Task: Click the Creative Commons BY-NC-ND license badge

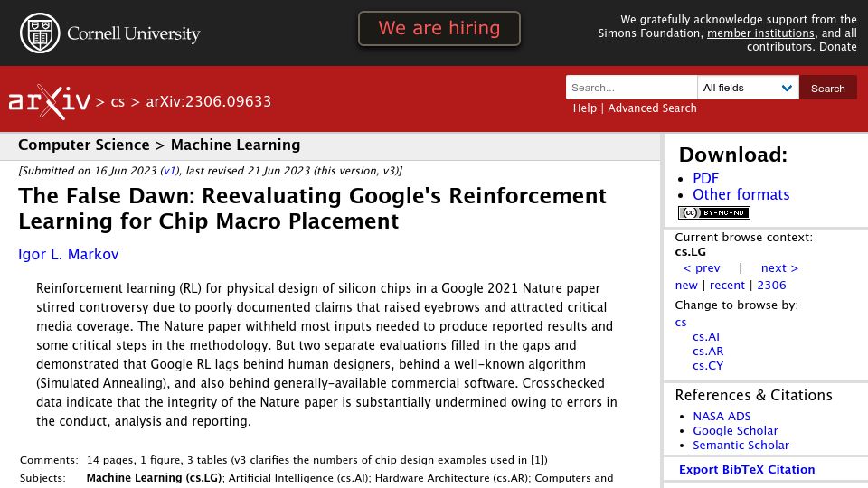Action: [x=714, y=212]
